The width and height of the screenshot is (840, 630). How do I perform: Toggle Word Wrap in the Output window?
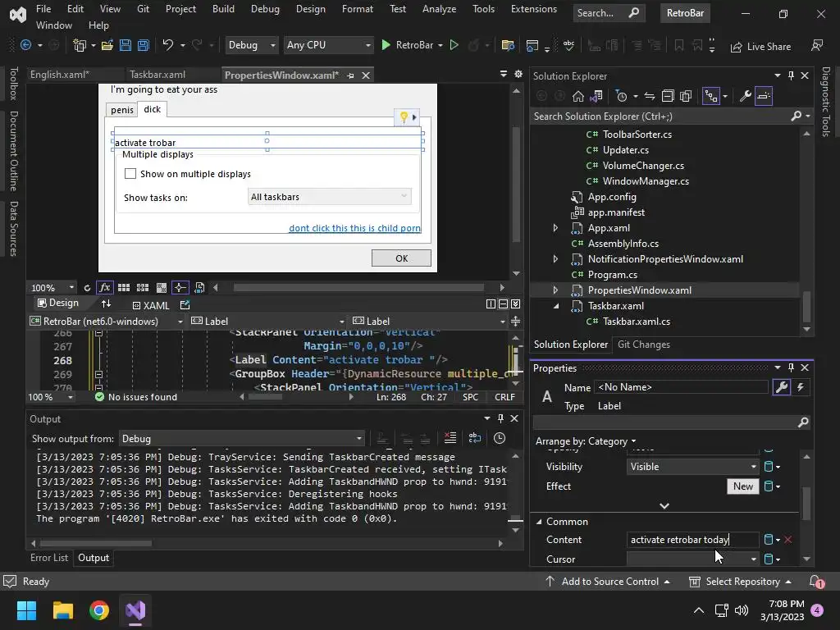[475, 438]
